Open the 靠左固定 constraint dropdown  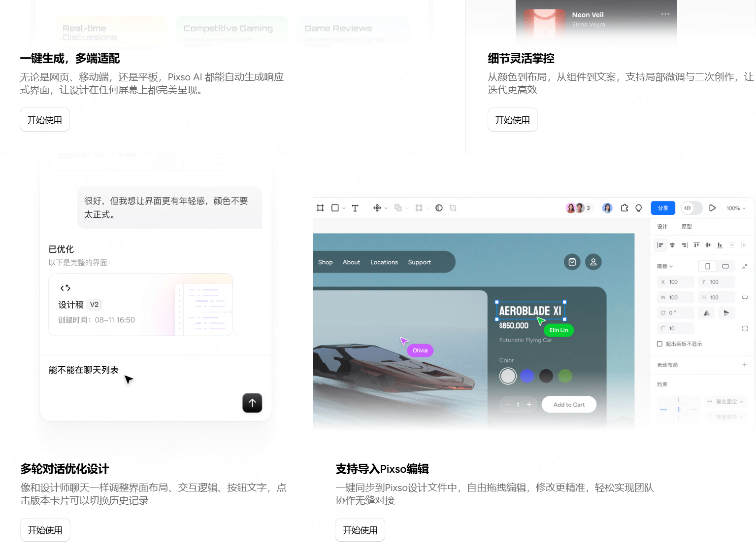pos(724,401)
